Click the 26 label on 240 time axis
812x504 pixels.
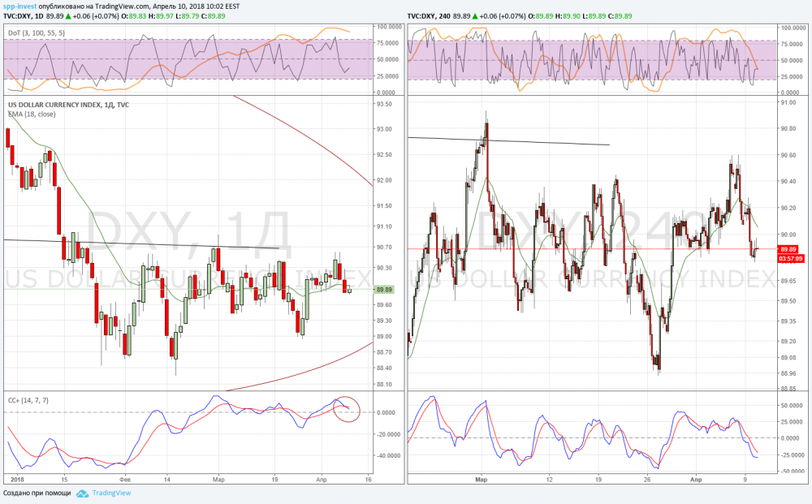click(647, 480)
